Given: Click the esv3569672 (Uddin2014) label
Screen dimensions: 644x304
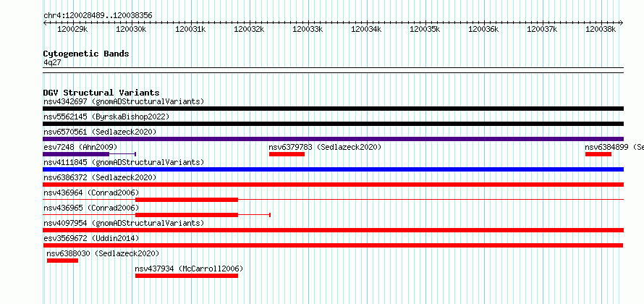Looking at the screenshot, I should point(91,238).
